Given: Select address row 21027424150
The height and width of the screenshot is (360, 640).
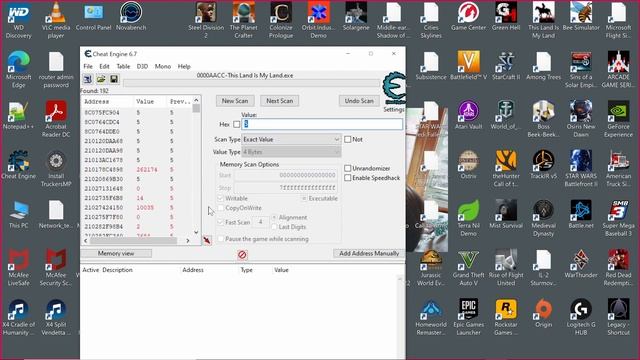Looking at the screenshot, I should [x=137, y=207].
